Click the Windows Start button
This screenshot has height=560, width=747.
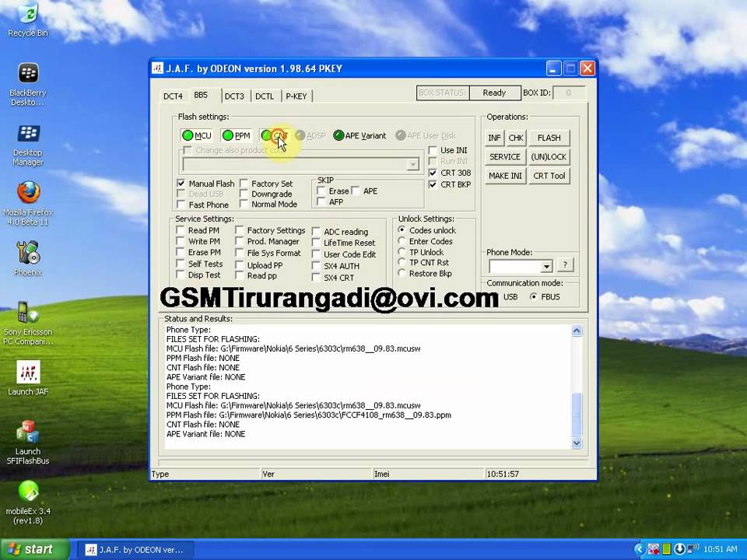point(34,549)
